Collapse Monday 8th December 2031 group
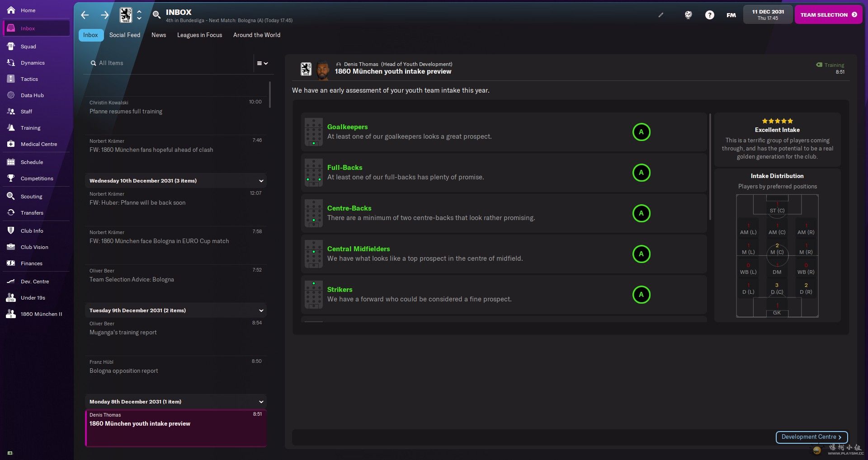 point(261,402)
